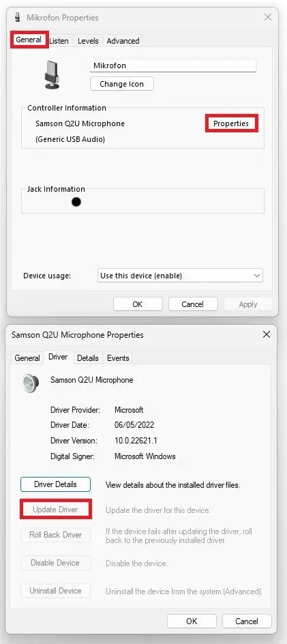Click the Change Icon button
Screen dimensions: 287x644
tap(122, 84)
